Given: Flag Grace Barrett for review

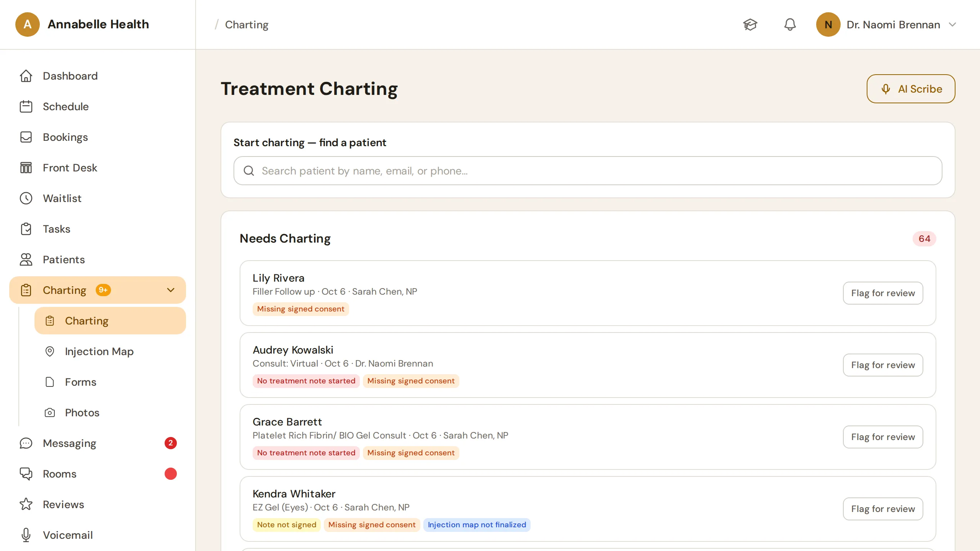Looking at the screenshot, I should point(883,437).
